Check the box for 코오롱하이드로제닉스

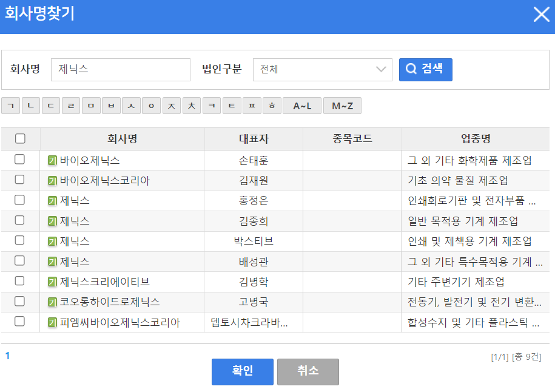pos(19,301)
